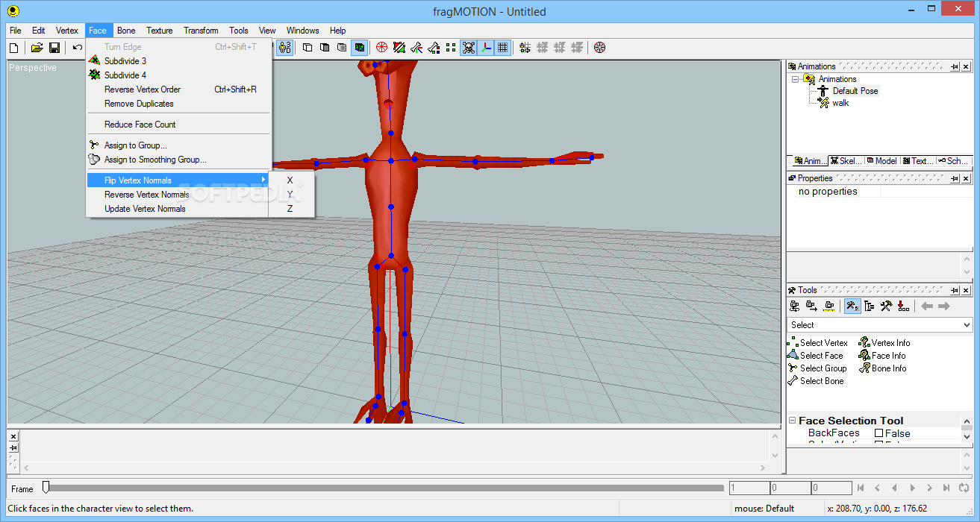980x522 pixels.
Task: Click the first icon in the Tools toolbar
Action: pyautogui.click(x=795, y=306)
